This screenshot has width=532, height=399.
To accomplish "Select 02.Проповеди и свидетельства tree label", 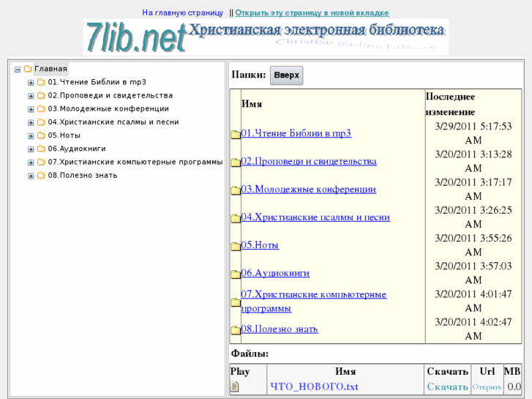I will tap(110, 95).
